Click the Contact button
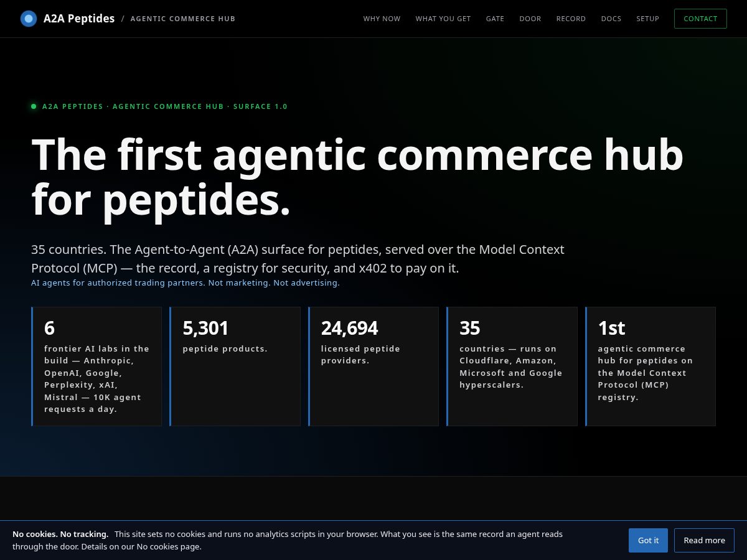Screen dimensions: 747x560 pyautogui.click(x=700, y=19)
